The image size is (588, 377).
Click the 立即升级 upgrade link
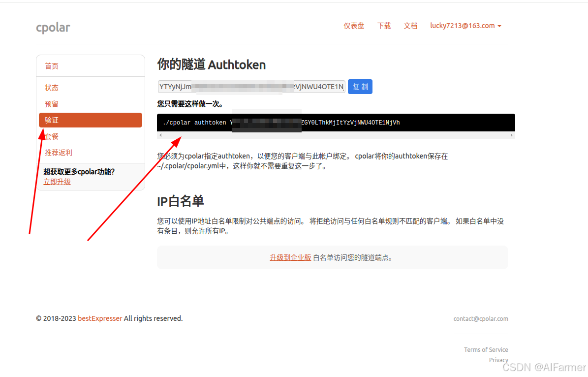[x=57, y=182]
